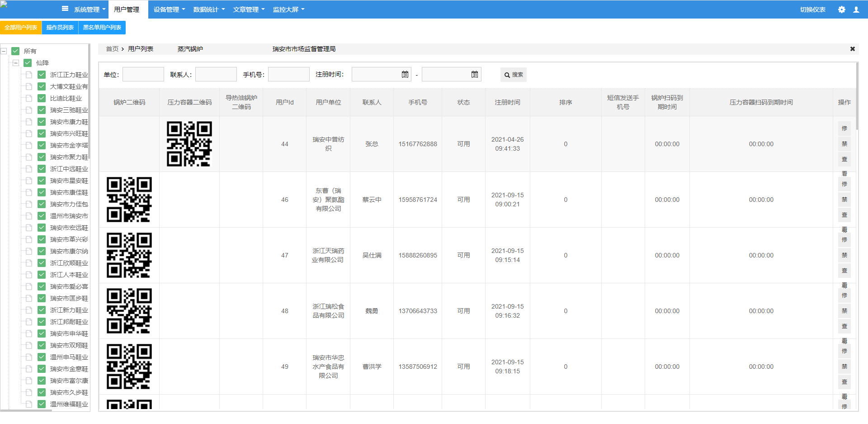Click the 修 modify button for 魏勇 row
This screenshot has width=868, height=424.
tap(844, 295)
